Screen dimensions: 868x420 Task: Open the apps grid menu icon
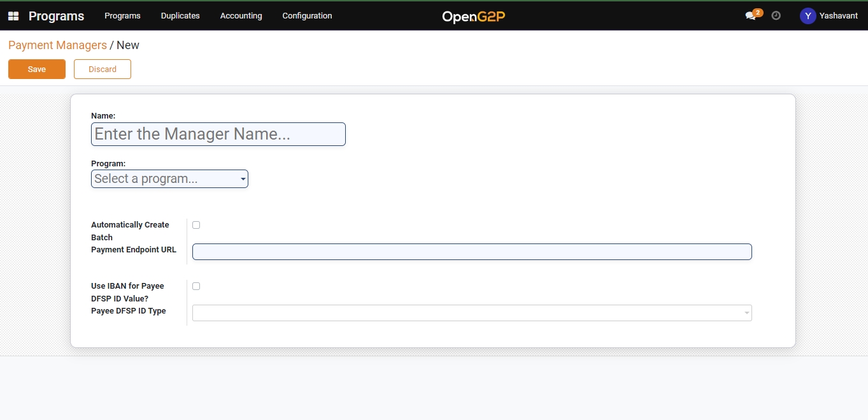coord(13,16)
